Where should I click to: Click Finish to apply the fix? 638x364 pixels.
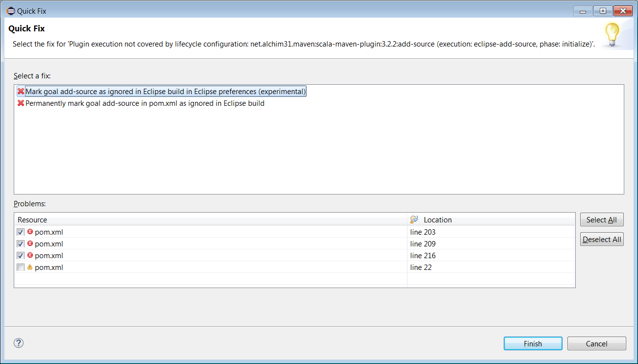533,343
